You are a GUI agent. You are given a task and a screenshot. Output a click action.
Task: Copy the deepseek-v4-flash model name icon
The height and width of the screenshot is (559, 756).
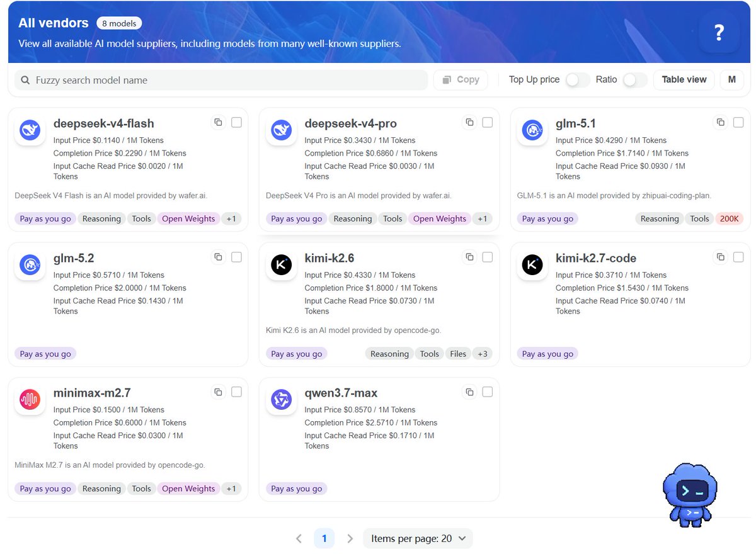pos(218,122)
